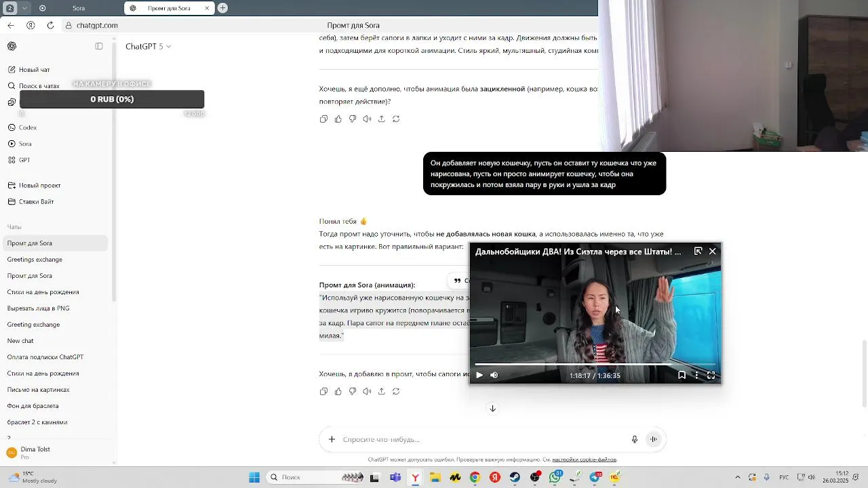Open the 'Письмо на картинках' chat
Viewport: 868px width, 488px height.
(x=38, y=390)
